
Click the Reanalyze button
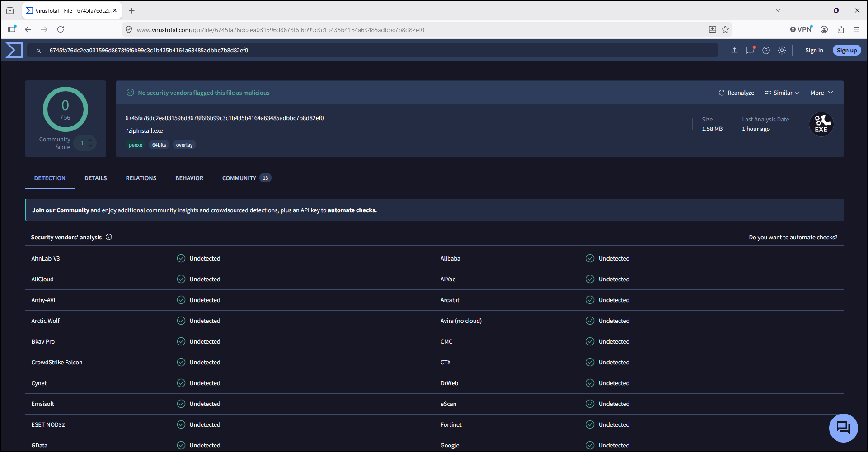(x=736, y=93)
